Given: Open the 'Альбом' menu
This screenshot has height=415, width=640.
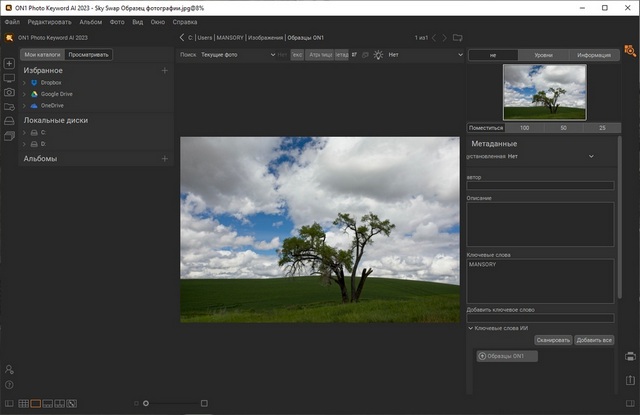Looking at the screenshot, I should coord(90,21).
